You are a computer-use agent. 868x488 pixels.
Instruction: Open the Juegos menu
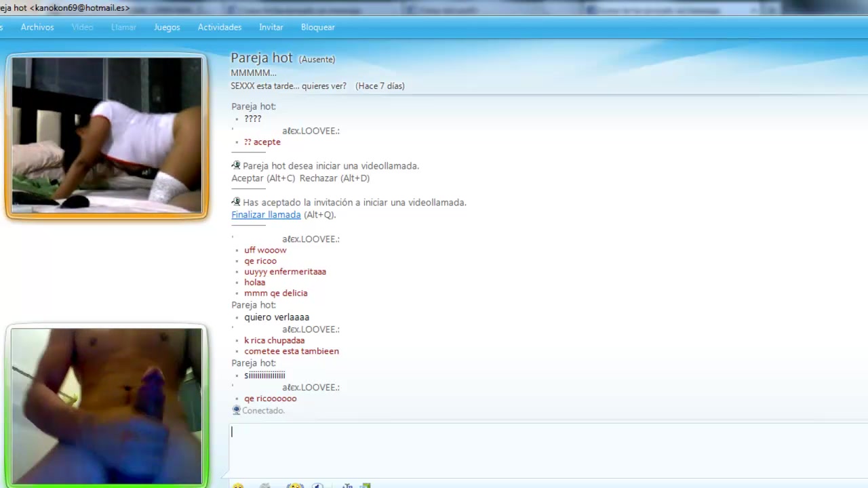coord(167,27)
